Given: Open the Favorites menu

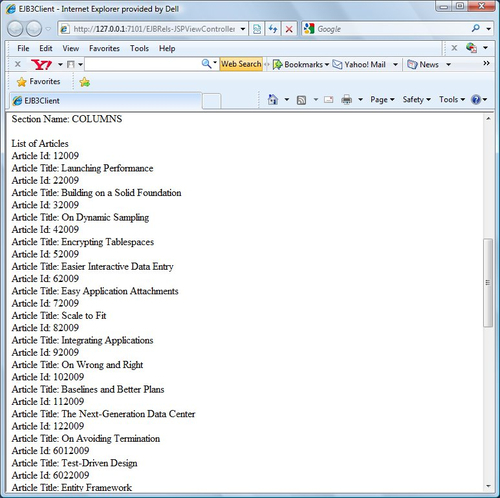Looking at the screenshot, I should click(x=104, y=48).
